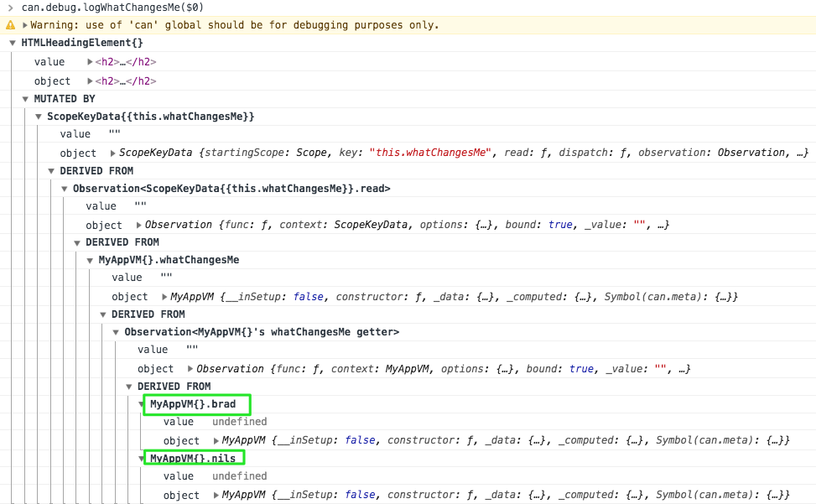Click the yellow warning triangle icon
Viewport: 816px width, 504px height.
point(10,25)
